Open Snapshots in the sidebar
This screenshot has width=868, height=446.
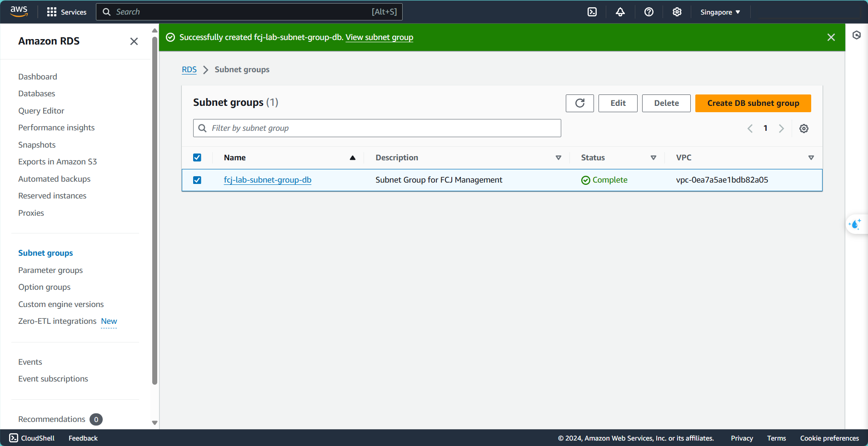37,145
